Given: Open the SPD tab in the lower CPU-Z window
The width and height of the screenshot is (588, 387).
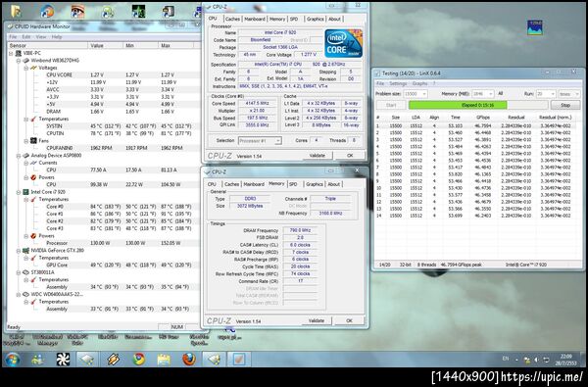Looking at the screenshot, I should click(294, 184).
